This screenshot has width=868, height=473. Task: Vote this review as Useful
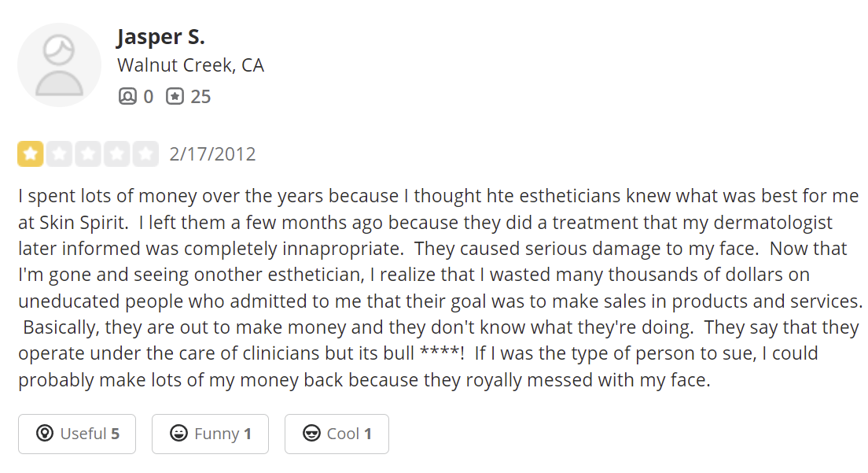click(77, 434)
